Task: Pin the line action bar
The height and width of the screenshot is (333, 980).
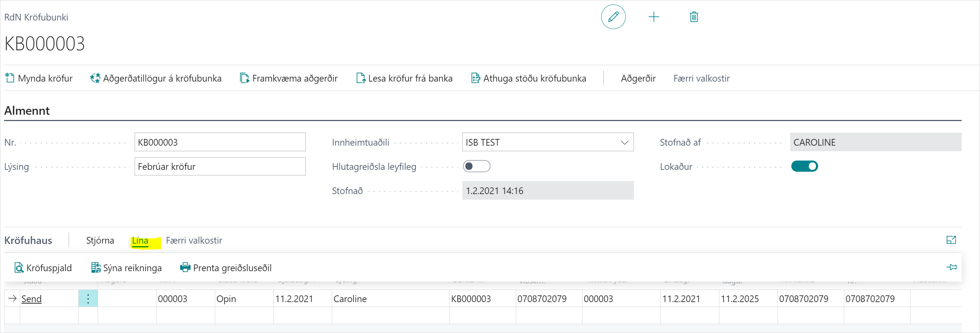Action: pyautogui.click(x=951, y=267)
